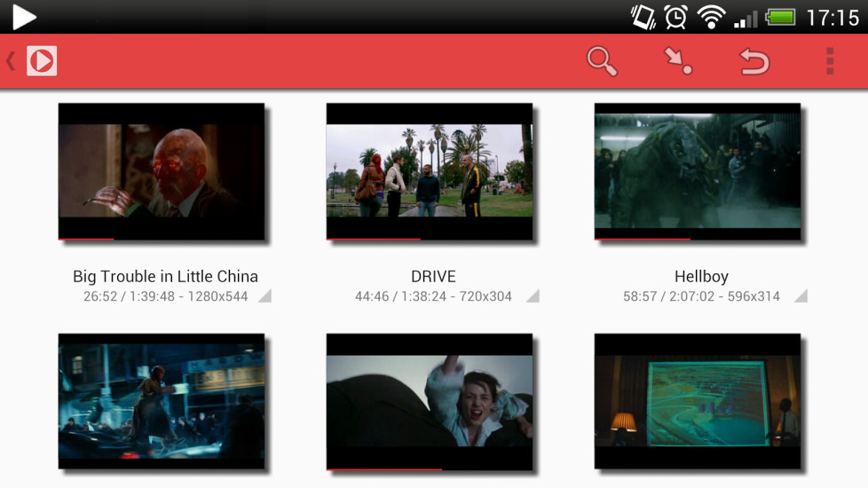The height and width of the screenshot is (488, 868).
Task: Open the three-dot overflow menu
Action: [830, 61]
